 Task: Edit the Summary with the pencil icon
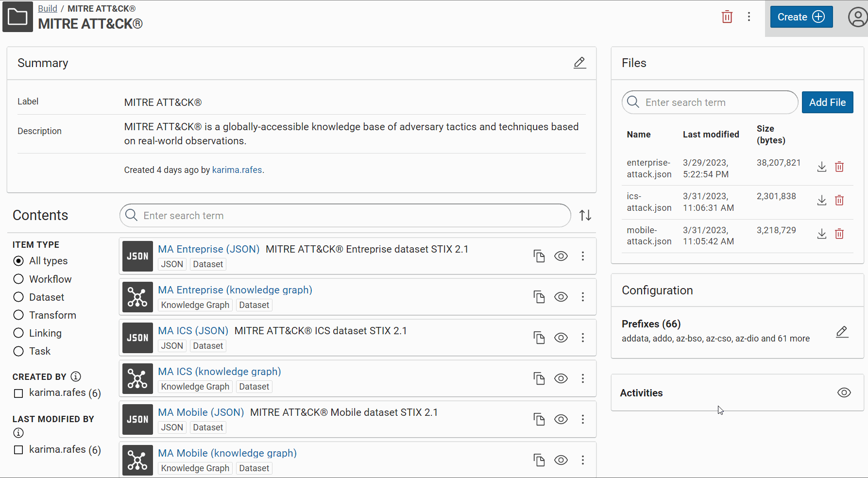click(579, 63)
